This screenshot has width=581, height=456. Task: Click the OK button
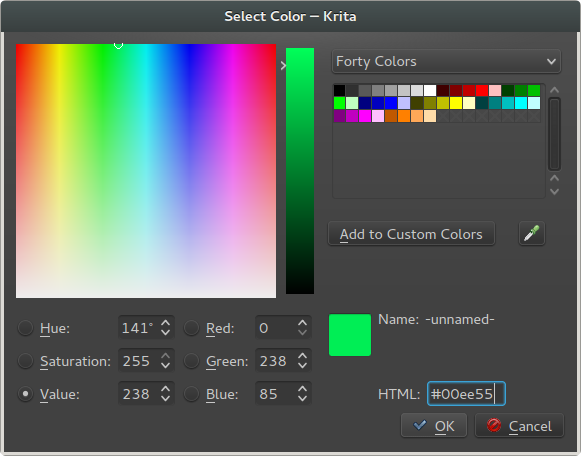pyautogui.click(x=434, y=426)
